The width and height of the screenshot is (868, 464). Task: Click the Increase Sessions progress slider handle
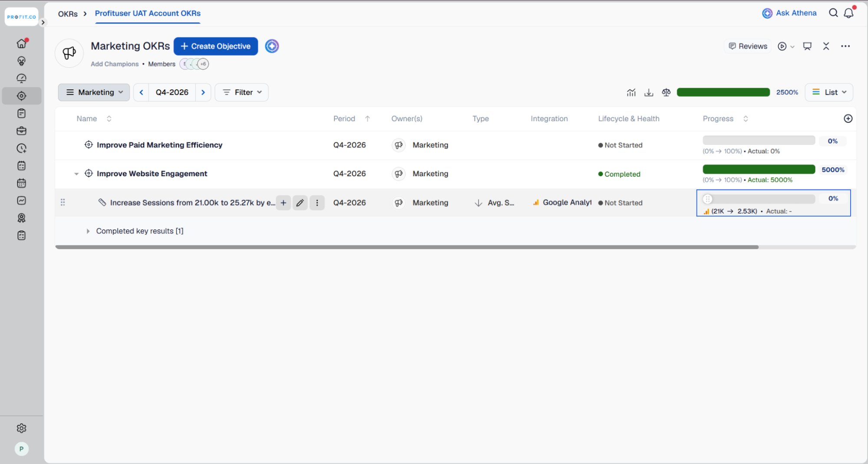click(x=708, y=199)
